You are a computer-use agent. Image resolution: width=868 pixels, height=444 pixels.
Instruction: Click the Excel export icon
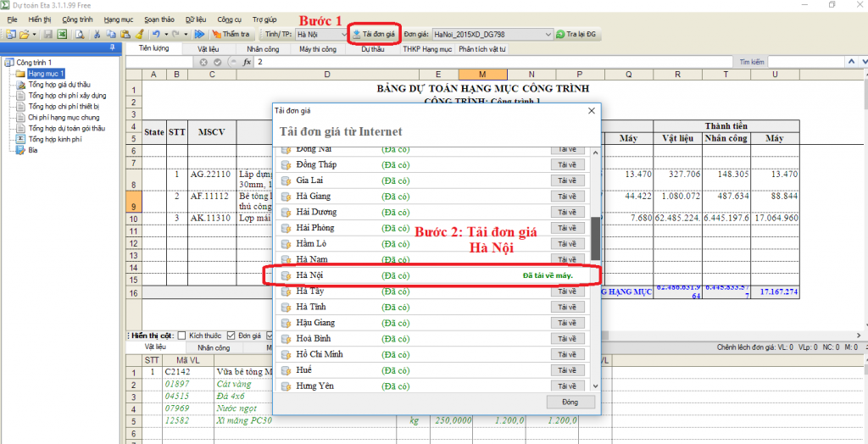pyautogui.click(x=61, y=34)
